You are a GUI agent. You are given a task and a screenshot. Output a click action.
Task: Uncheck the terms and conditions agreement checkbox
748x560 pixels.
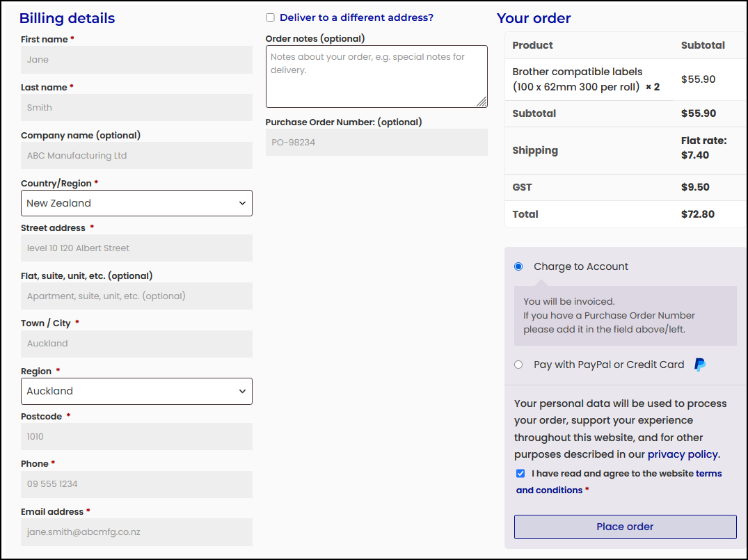click(520, 474)
